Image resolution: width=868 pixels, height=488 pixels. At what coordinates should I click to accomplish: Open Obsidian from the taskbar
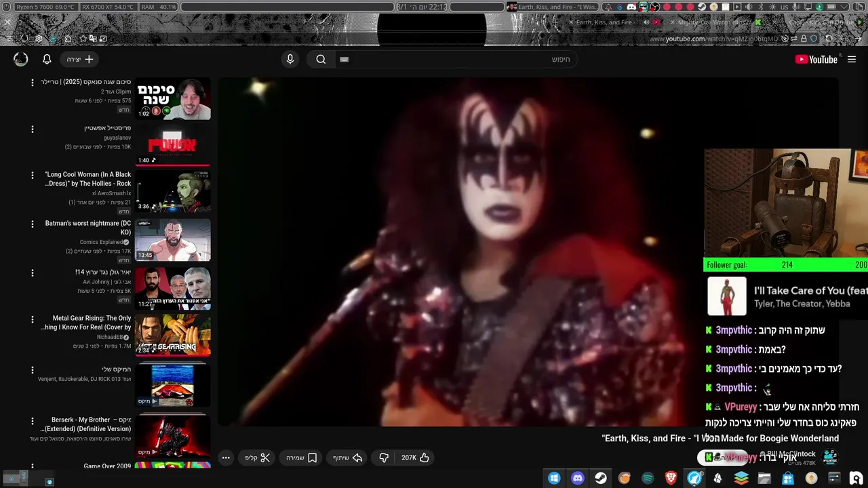(x=717, y=478)
